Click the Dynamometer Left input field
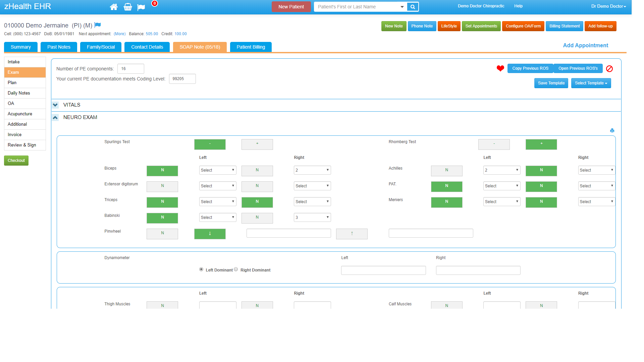The width and height of the screenshot is (644, 362). coord(383,270)
